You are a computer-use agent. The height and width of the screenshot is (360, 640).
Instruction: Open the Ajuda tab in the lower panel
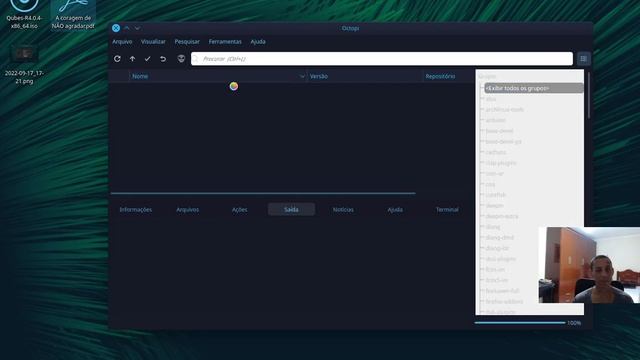click(x=395, y=209)
